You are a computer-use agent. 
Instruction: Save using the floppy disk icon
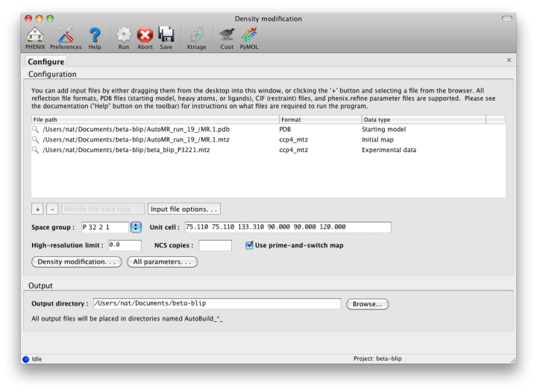tap(166, 35)
